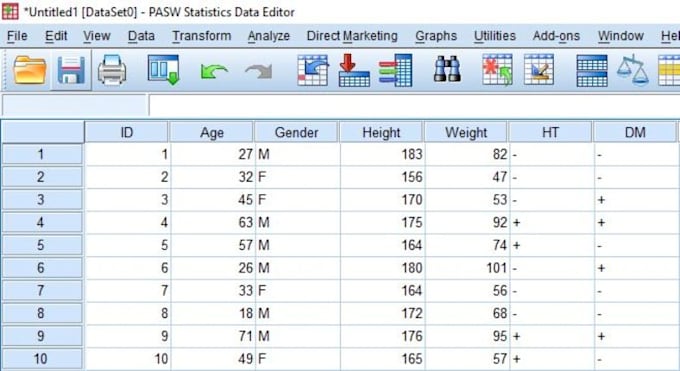Click the Select cases icon
Viewport: 680px width, 371px height.
(669, 70)
